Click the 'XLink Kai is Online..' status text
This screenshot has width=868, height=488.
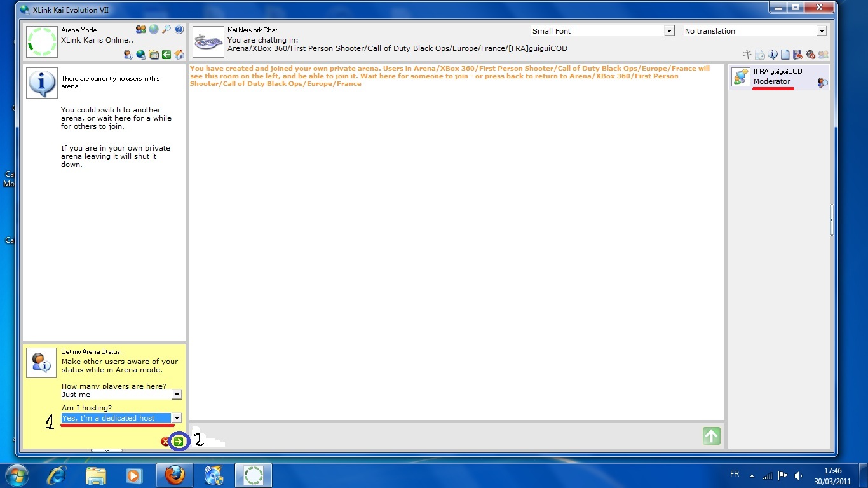coord(97,40)
